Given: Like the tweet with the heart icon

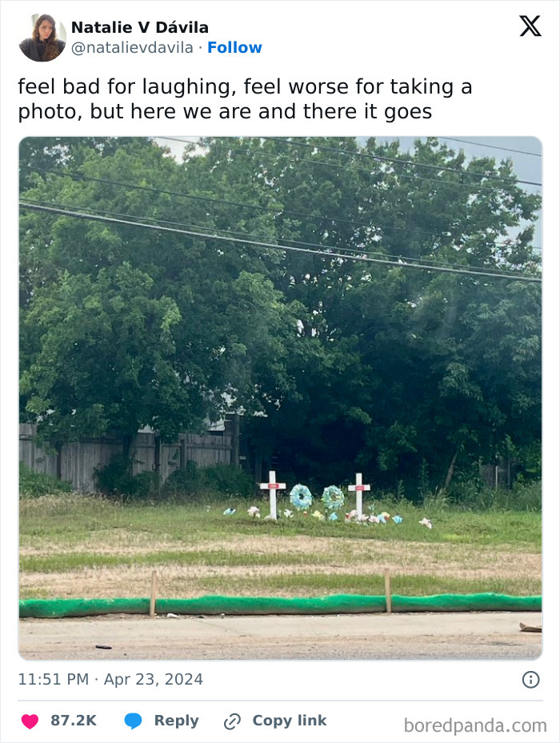Looking at the screenshot, I should tap(30, 721).
